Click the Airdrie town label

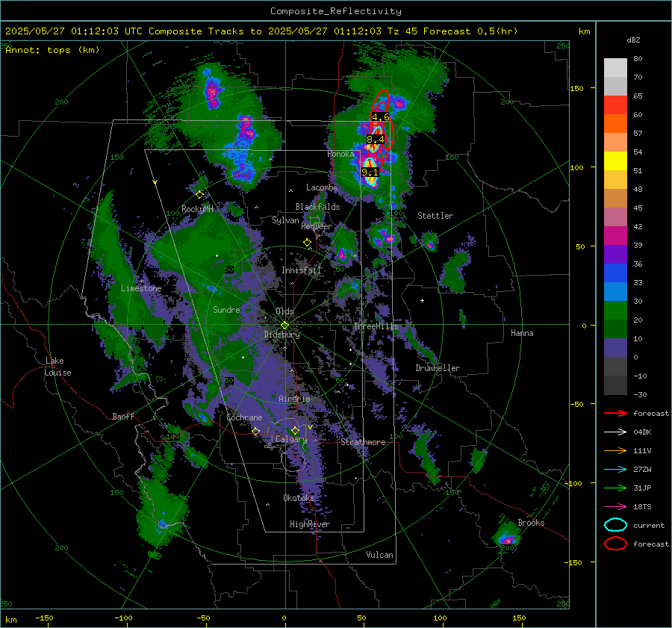(x=294, y=399)
